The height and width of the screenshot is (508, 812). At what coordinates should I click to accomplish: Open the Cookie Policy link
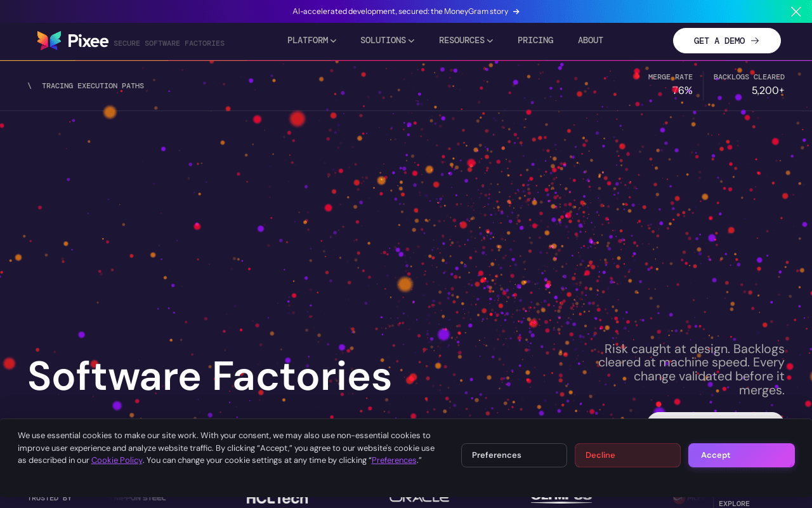(x=117, y=460)
